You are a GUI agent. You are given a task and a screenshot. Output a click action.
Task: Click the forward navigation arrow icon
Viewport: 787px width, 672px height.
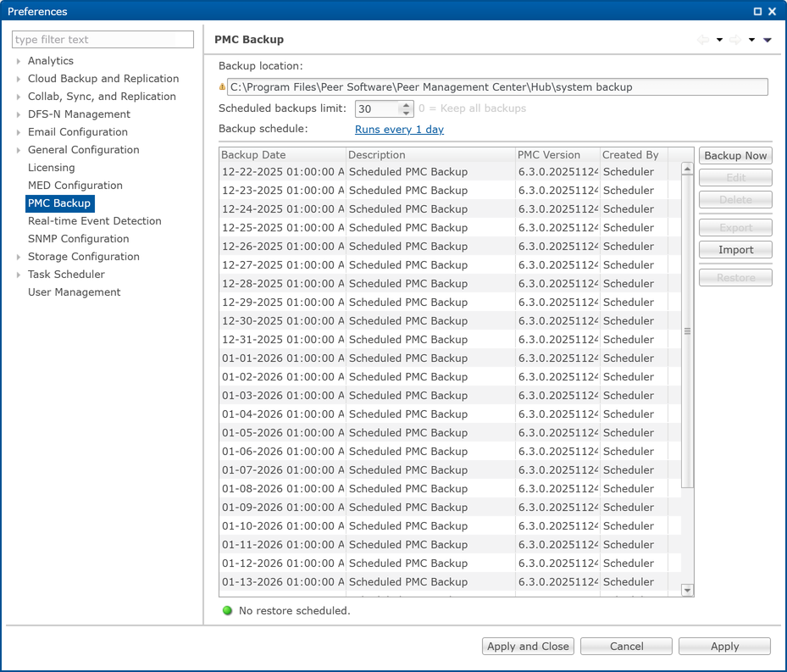pyautogui.click(x=735, y=40)
